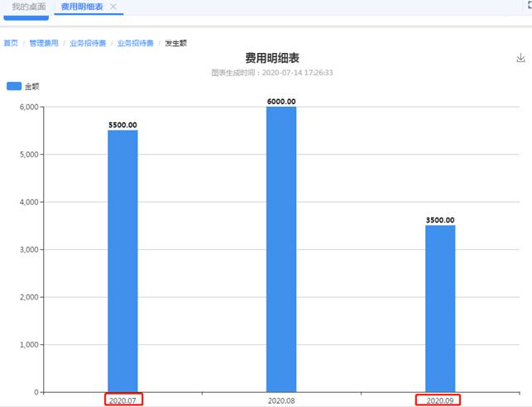Switch to the 我的桌面 tab
The image size is (532, 407).
click(x=26, y=7)
